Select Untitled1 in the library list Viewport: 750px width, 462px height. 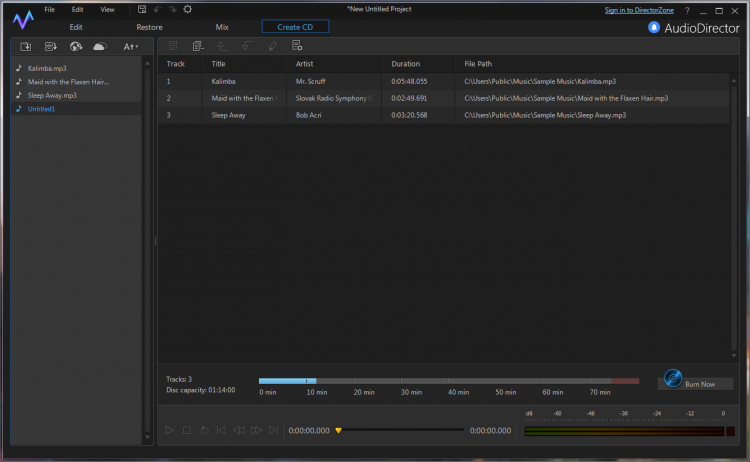(77, 109)
